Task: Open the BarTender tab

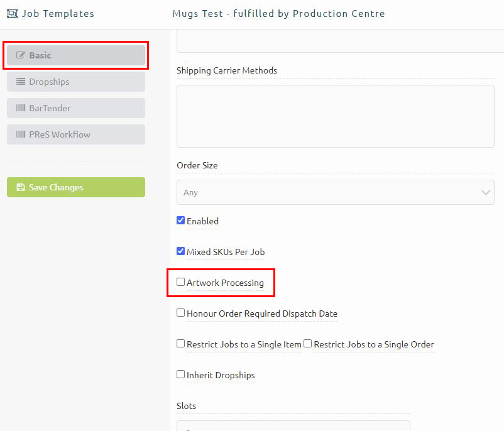Action: point(75,108)
